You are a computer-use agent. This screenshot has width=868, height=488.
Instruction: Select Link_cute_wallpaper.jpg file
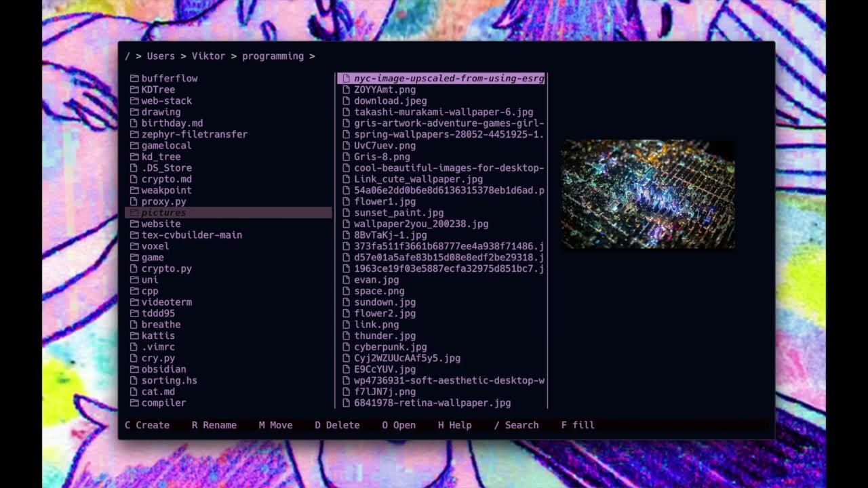click(418, 179)
